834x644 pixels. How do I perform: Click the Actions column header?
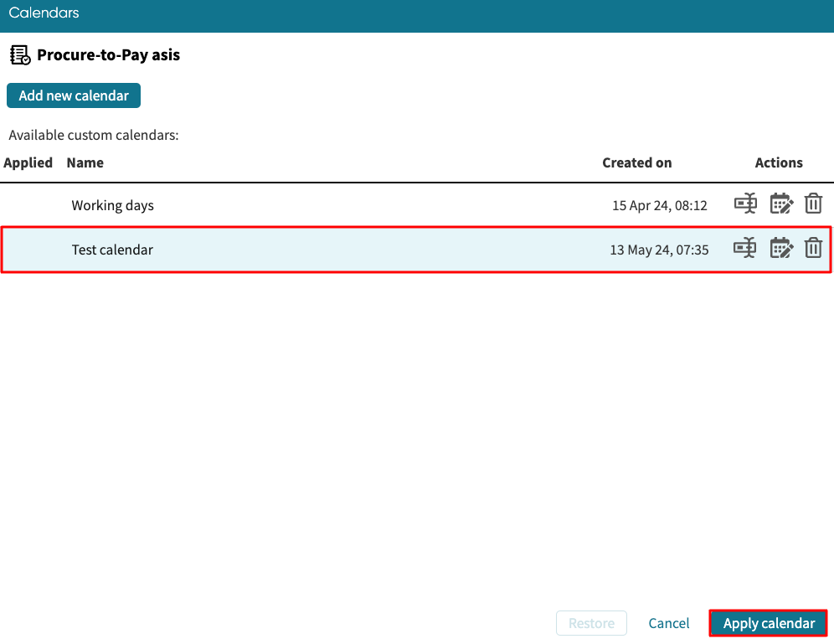click(779, 162)
